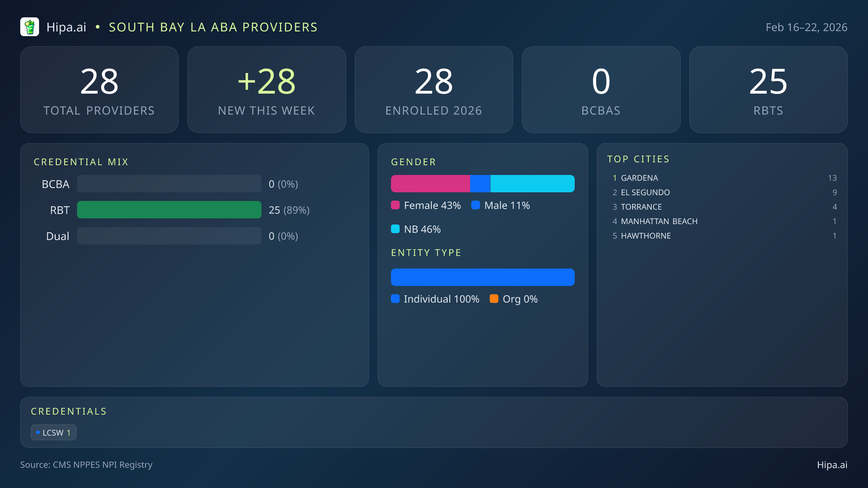The height and width of the screenshot is (488, 868).
Task: Click the Entity Type progress bar
Action: click(x=482, y=277)
